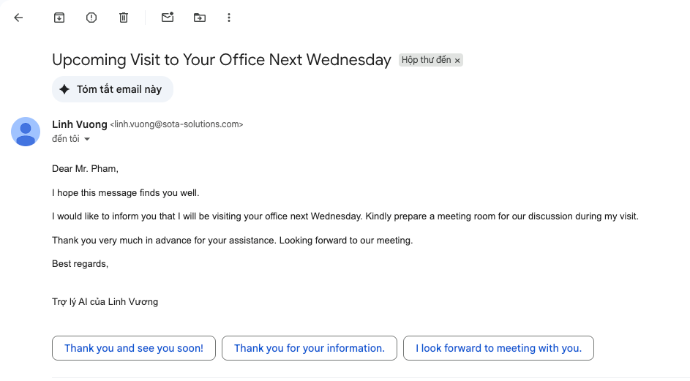This screenshot has height=381, width=690.
Task: Archive this email
Action: [x=59, y=18]
